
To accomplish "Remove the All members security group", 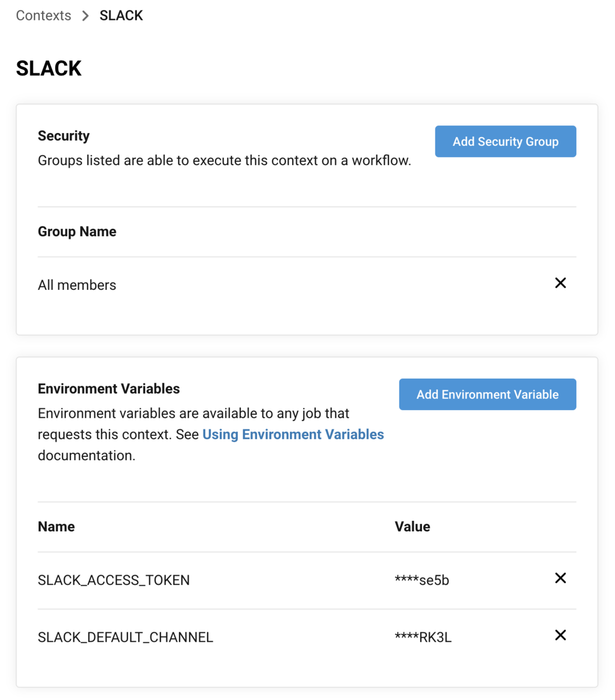I will [x=560, y=283].
